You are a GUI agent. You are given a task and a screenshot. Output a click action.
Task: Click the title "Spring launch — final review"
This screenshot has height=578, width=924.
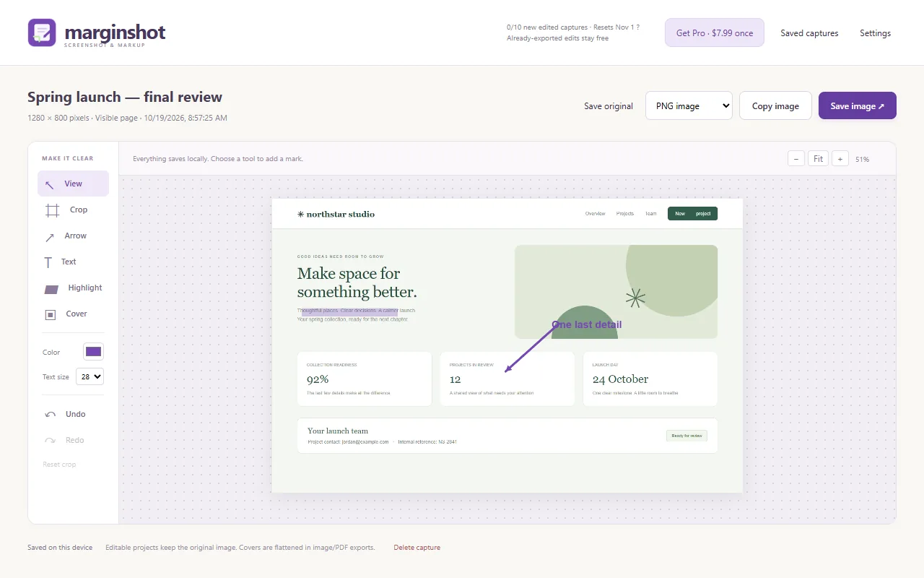click(x=125, y=97)
